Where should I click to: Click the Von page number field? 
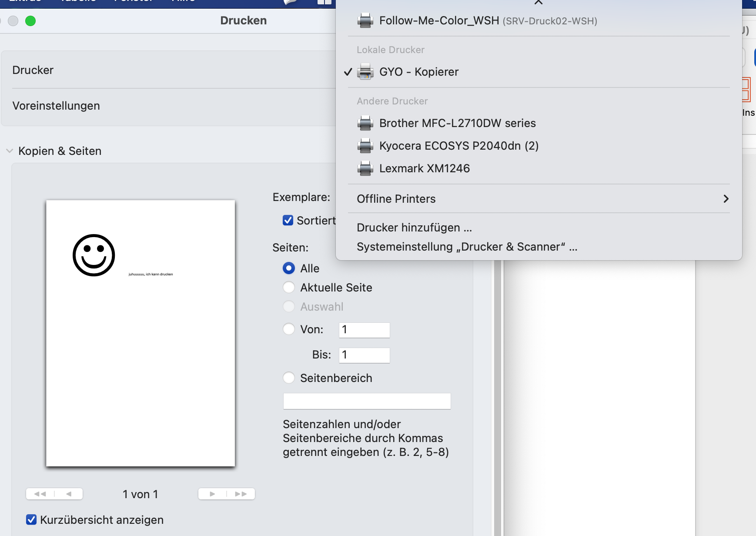(364, 330)
